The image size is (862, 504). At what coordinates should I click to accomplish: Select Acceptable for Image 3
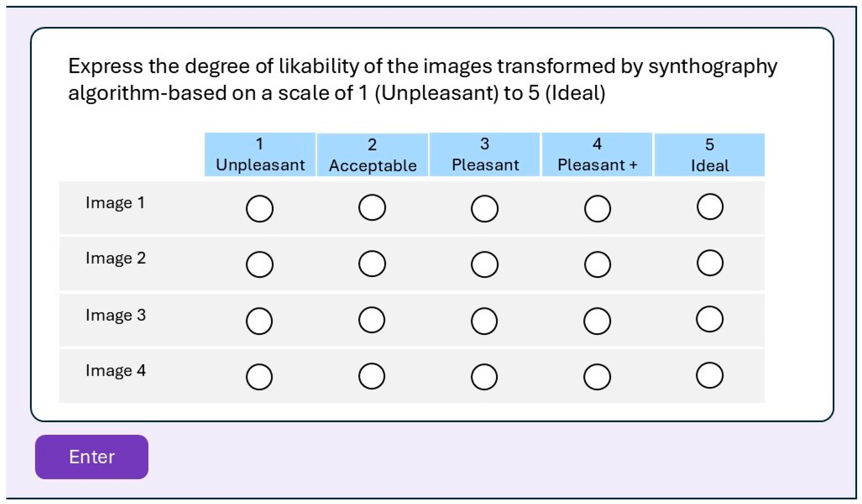point(372,320)
